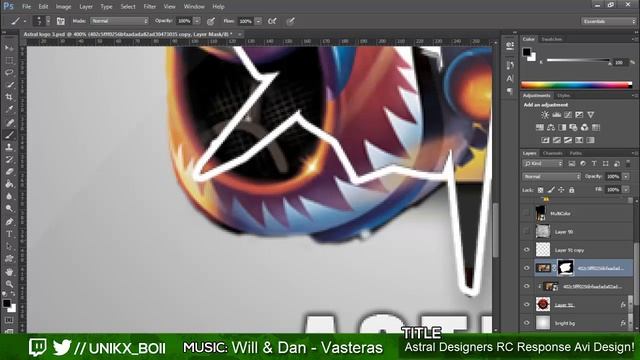Switch to the Channels tab
Image resolution: width=640 pixels, height=360 pixels.
click(552, 153)
